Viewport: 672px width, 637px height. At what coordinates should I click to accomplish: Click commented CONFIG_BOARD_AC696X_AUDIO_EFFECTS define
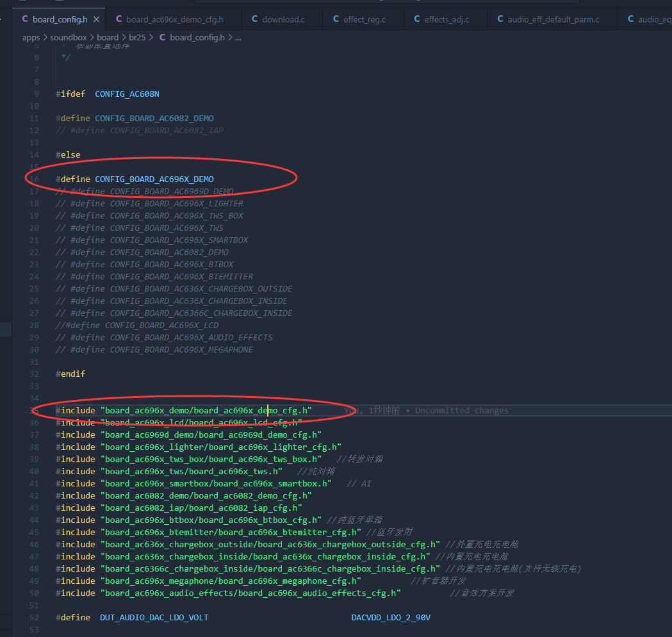click(x=164, y=338)
